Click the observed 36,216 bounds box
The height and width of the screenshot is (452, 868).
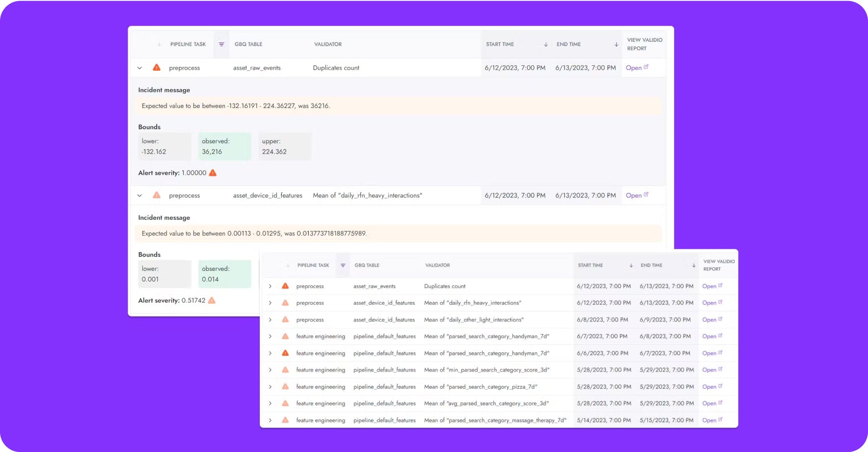coord(224,146)
